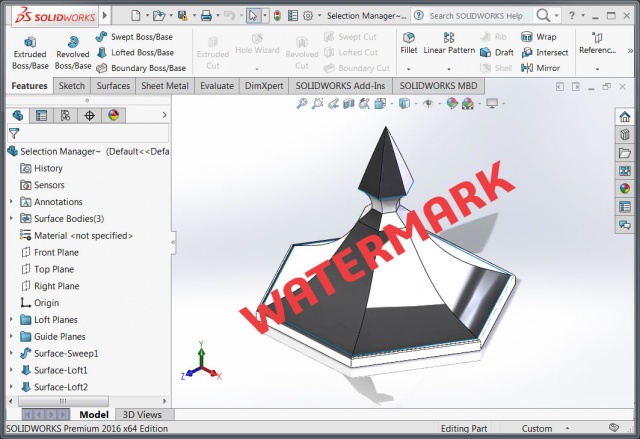Switch to FeatureManager design tree tab

(x=18, y=115)
